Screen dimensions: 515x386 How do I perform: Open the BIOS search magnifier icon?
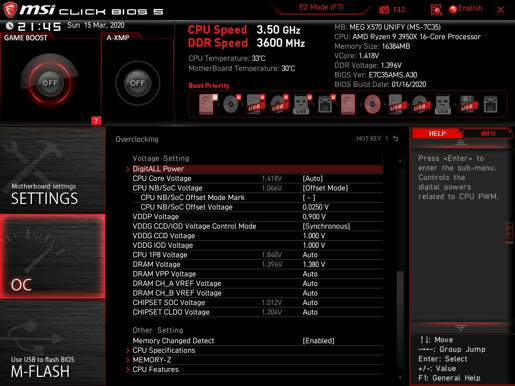click(436, 10)
